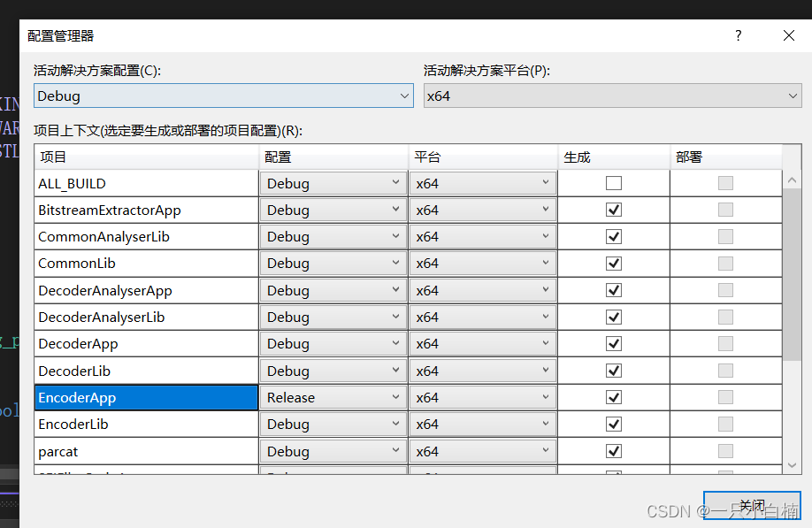Click the 平台 column header

483,157
